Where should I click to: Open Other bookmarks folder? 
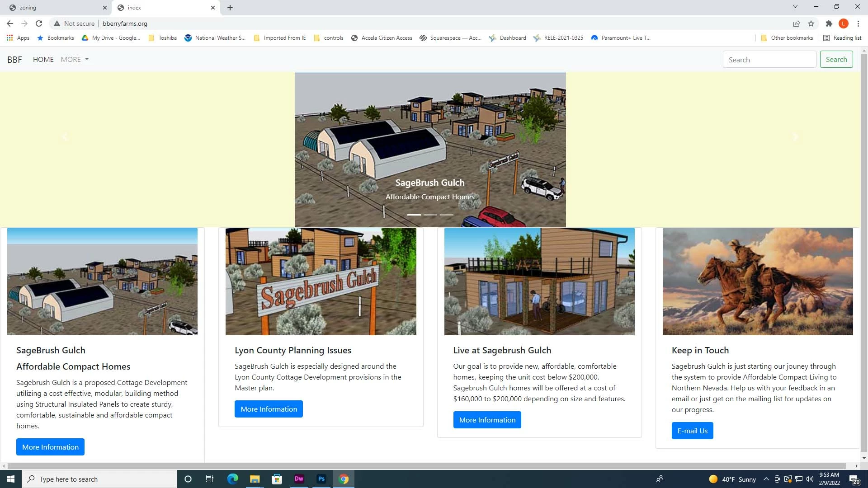pos(787,38)
